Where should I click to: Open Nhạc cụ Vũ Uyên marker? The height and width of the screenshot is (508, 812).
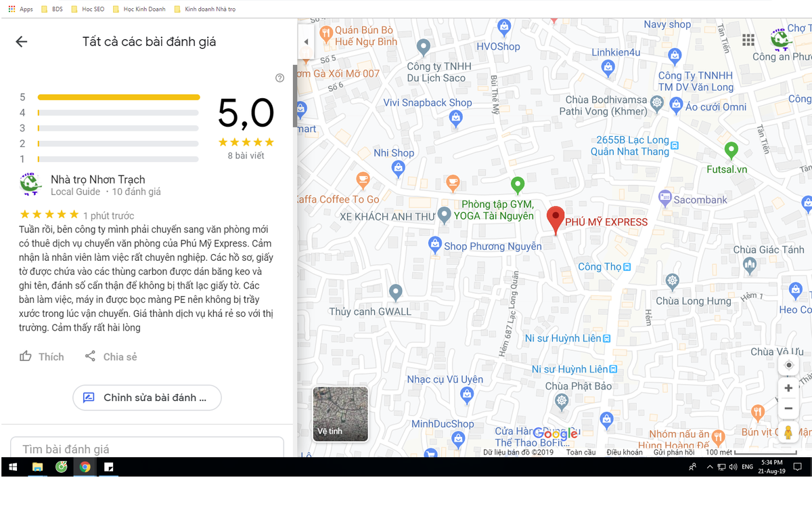468,396
